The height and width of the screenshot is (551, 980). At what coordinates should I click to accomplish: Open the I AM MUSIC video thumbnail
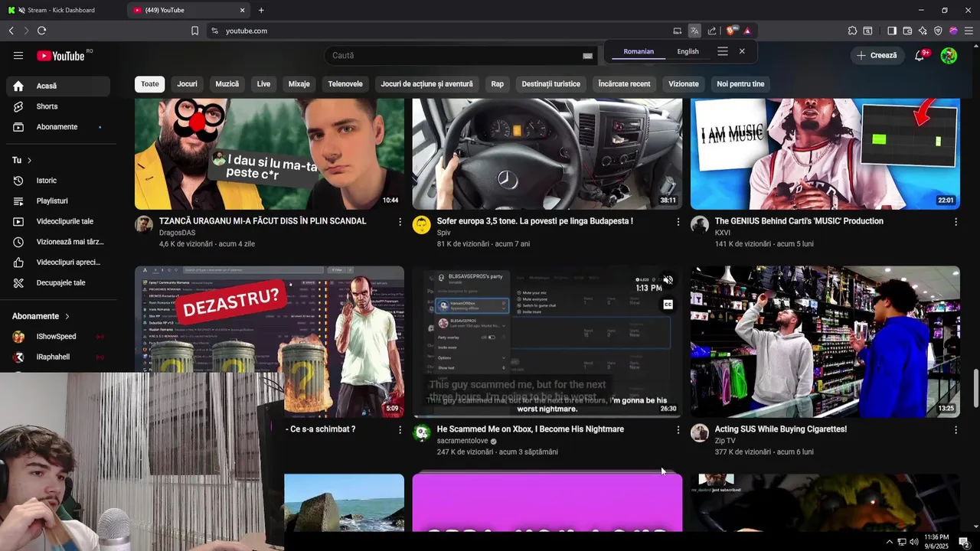click(825, 153)
